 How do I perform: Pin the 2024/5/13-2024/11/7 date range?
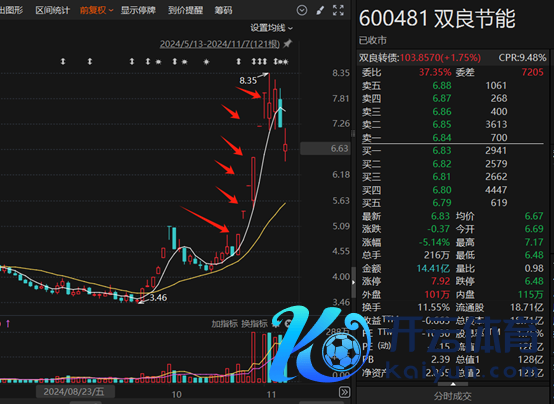point(288,44)
